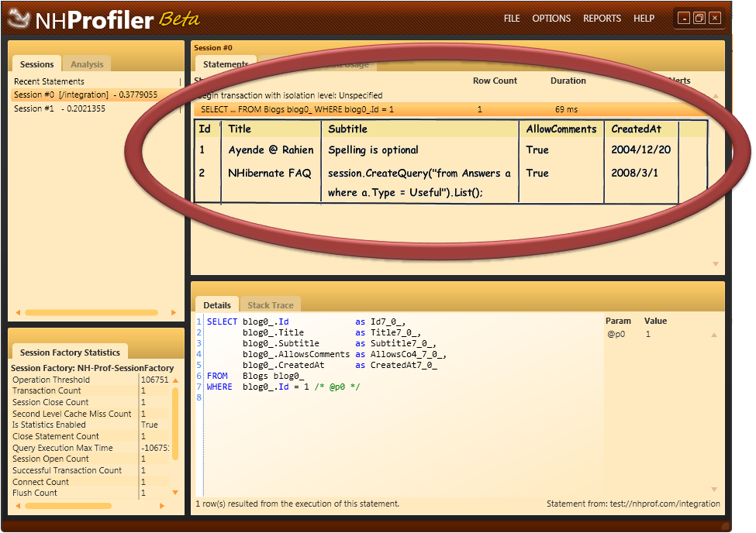Click the Session Close Count row
This screenshot has width=756, height=533.
tap(91, 402)
